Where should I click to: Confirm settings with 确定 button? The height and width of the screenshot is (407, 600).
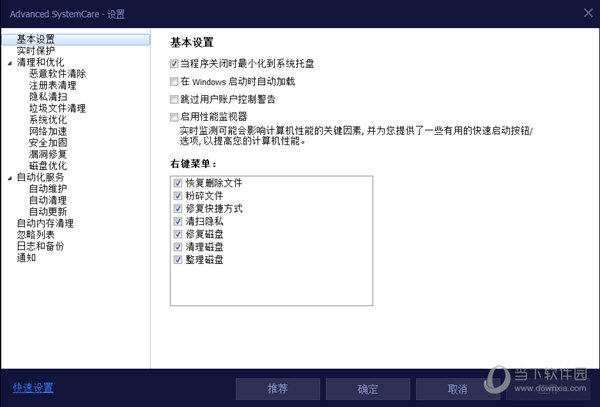pyautogui.click(x=368, y=389)
